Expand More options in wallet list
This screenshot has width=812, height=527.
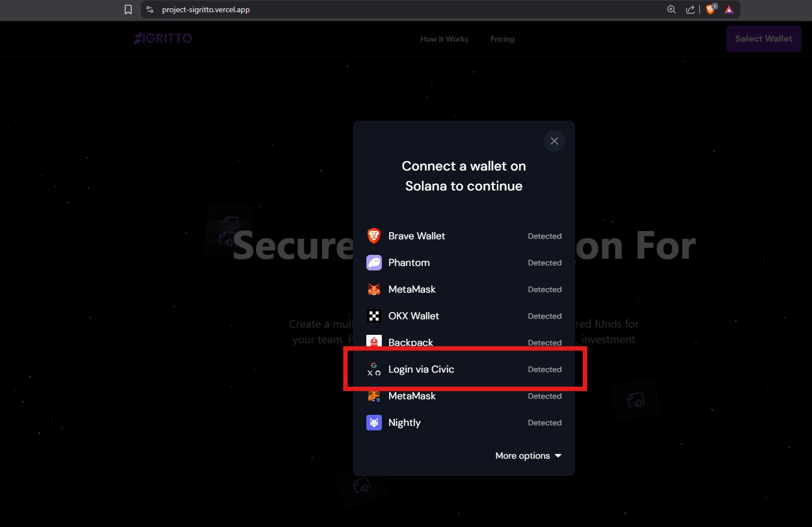coord(528,456)
